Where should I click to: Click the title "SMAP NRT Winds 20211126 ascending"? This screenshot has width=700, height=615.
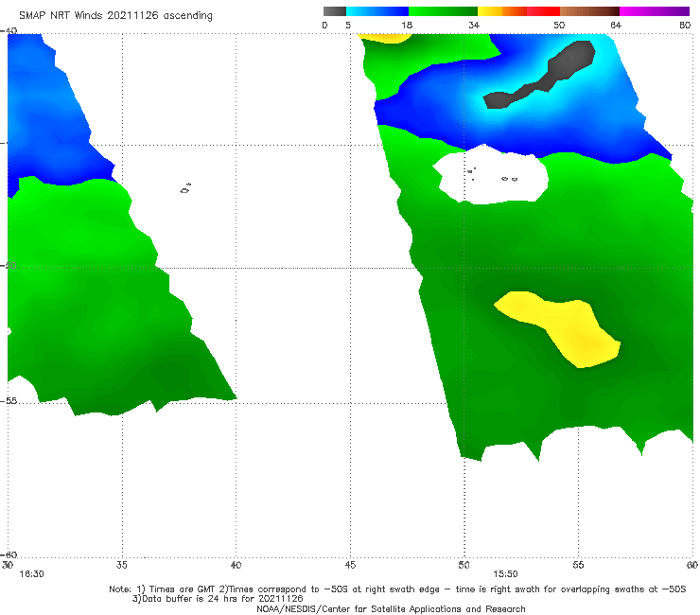(x=115, y=16)
